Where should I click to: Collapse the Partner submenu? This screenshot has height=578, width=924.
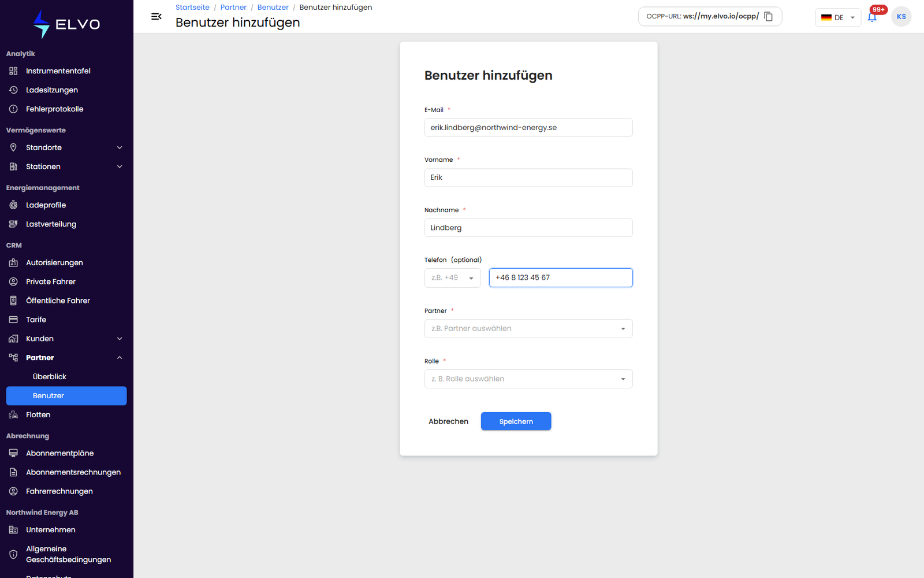[x=120, y=358]
